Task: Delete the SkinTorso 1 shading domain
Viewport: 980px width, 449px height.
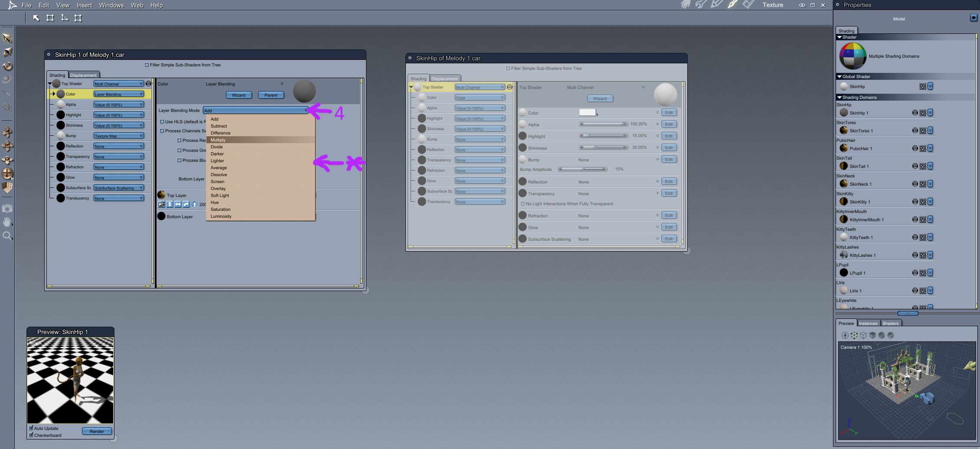Action: point(915,131)
